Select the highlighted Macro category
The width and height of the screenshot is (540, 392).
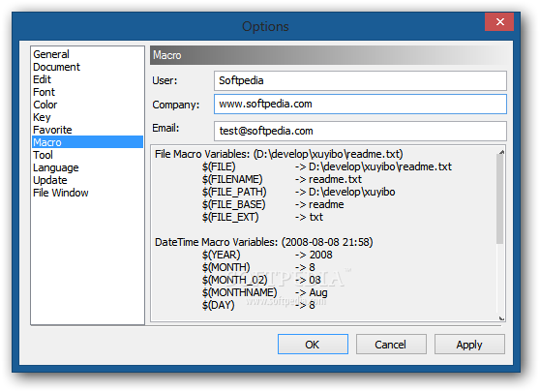pos(87,142)
